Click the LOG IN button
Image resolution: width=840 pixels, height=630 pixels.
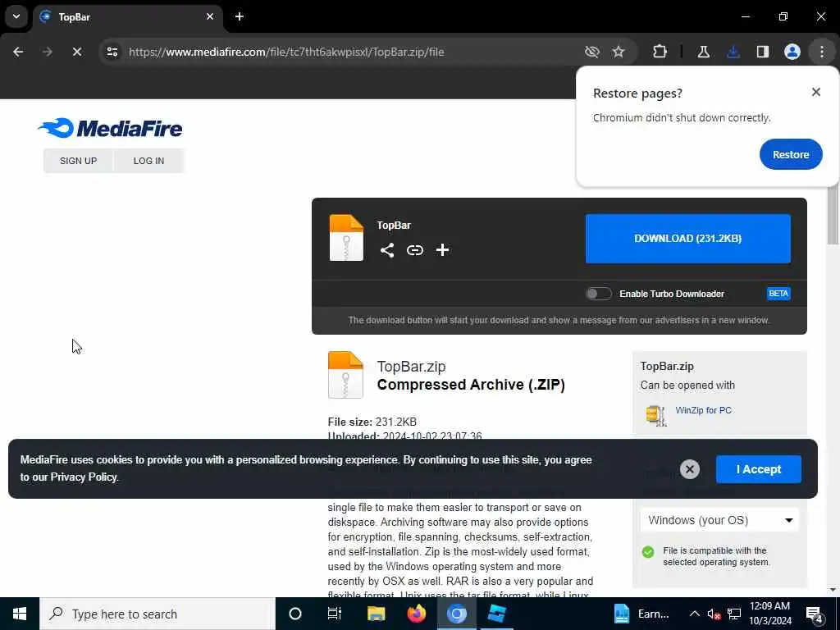point(149,161)
